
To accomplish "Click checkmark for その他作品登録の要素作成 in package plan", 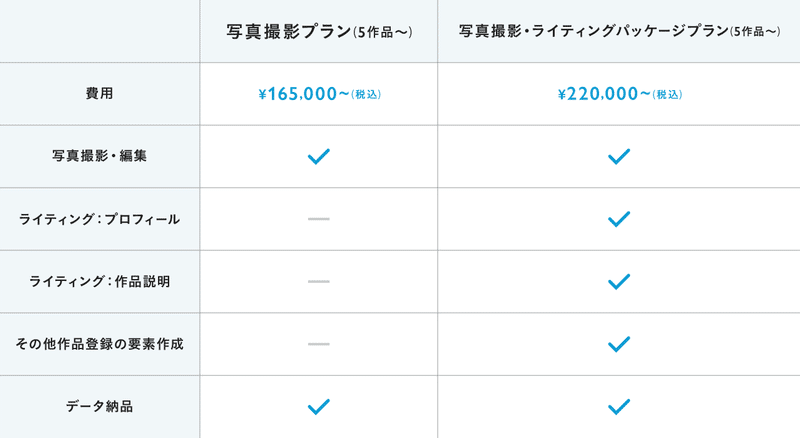I will pos(619,344).
